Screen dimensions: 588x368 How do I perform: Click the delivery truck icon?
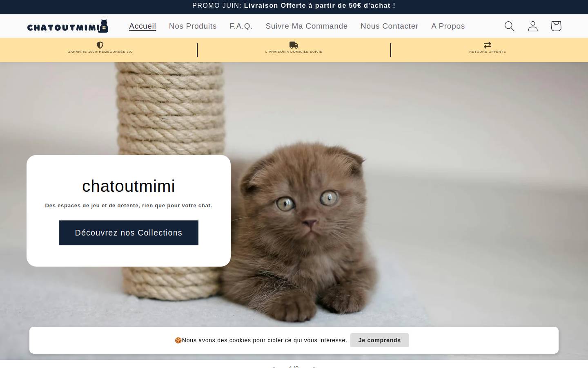[294, 45]
